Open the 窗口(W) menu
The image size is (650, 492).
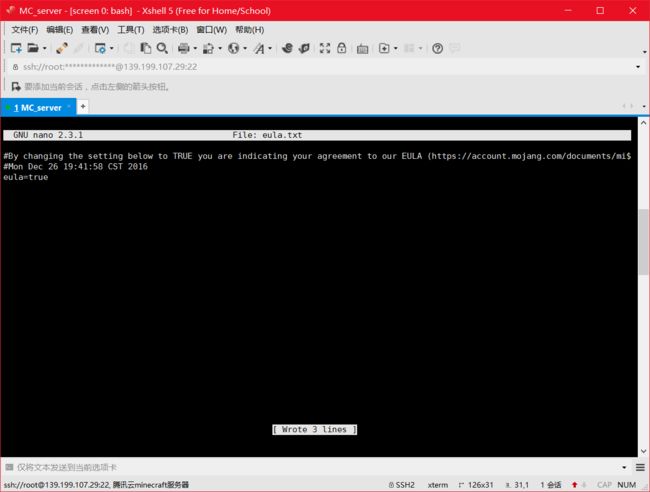click(212, 30)
